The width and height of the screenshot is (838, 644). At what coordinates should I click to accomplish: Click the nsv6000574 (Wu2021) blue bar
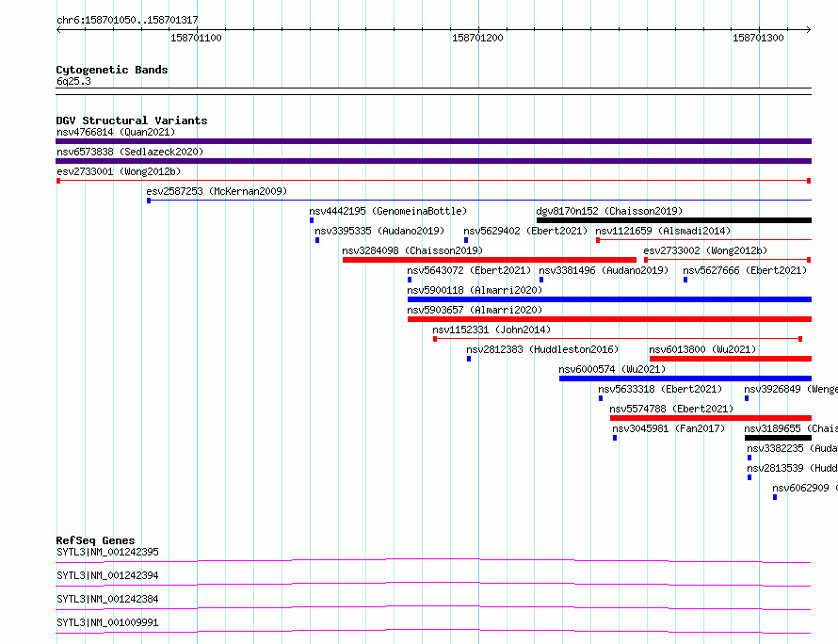[685, 378]
